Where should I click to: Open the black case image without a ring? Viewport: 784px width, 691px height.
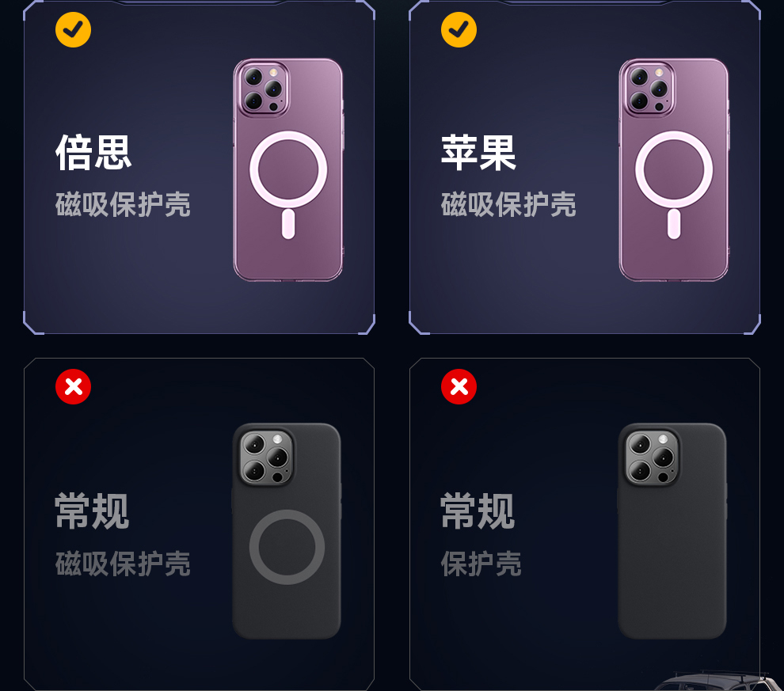[x=672, y=531]
